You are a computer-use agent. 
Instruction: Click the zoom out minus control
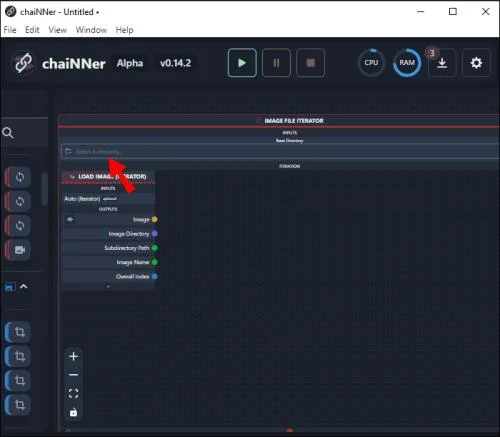[x=73, y=375]
